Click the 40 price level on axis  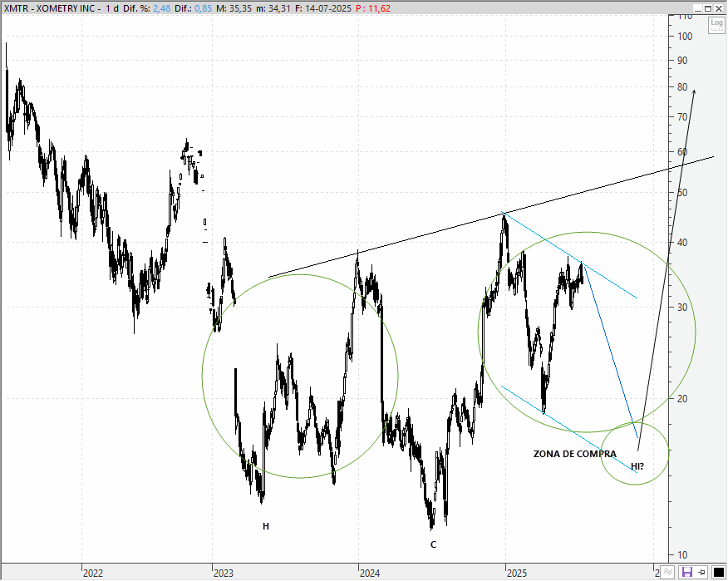pos(682,243)
